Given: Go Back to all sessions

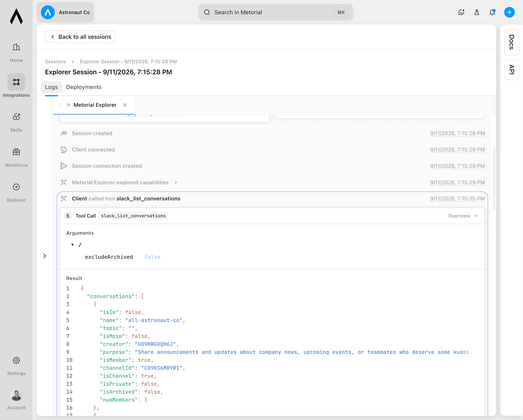Looking at the screenshot, I should (80, 37).
